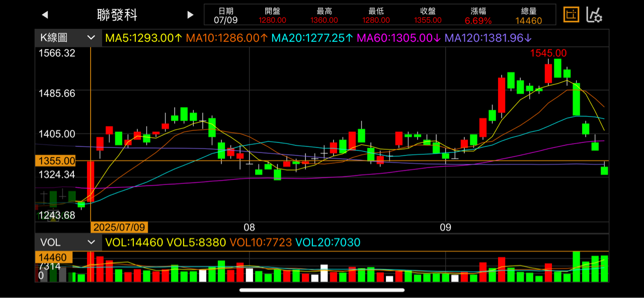Image resolution: width=644 pixels, height=298 pixels.
Task: Go to previous stock with left arrow
Action: tap(45, 15)
